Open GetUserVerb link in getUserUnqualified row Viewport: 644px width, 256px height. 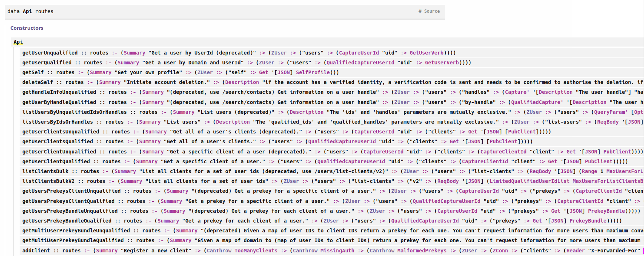tap(426, 53)
